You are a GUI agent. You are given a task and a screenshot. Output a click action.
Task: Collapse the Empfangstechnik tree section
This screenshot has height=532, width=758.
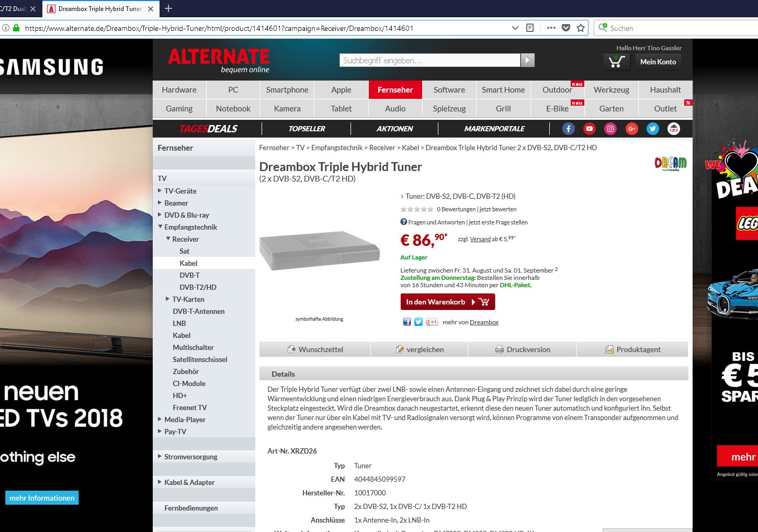(x=161, y=227)
